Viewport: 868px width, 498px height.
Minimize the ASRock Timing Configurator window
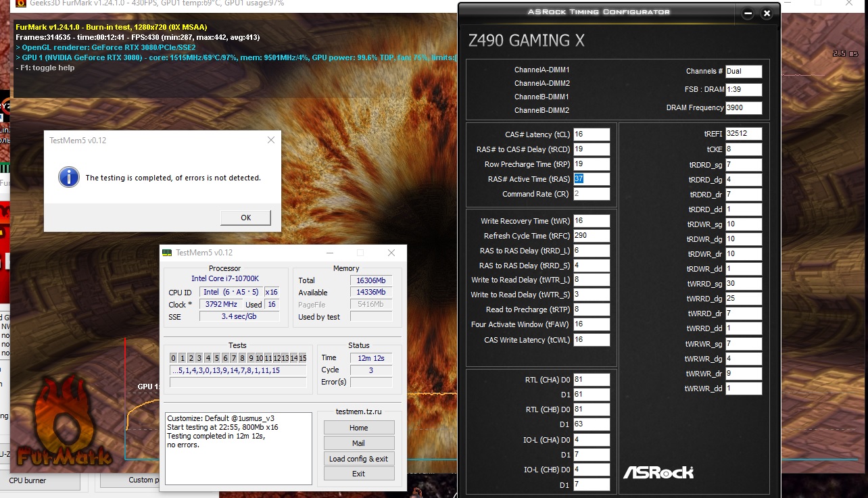[748, 13]
